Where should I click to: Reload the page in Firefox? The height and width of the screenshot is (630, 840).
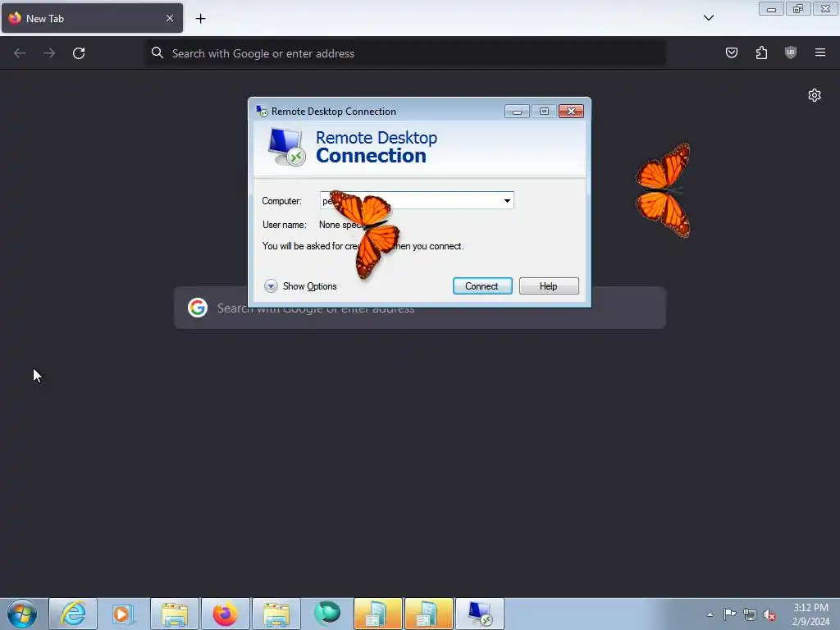[x=79, y=53]
